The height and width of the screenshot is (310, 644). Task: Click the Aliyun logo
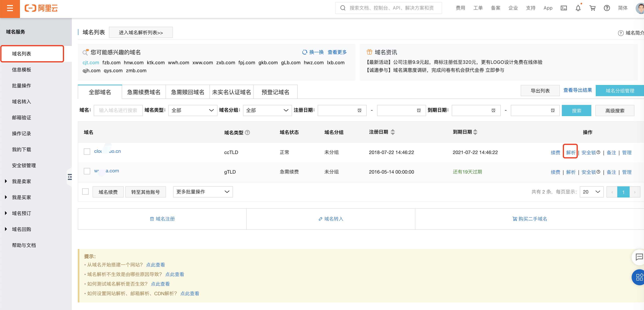[x=41, y=8]
